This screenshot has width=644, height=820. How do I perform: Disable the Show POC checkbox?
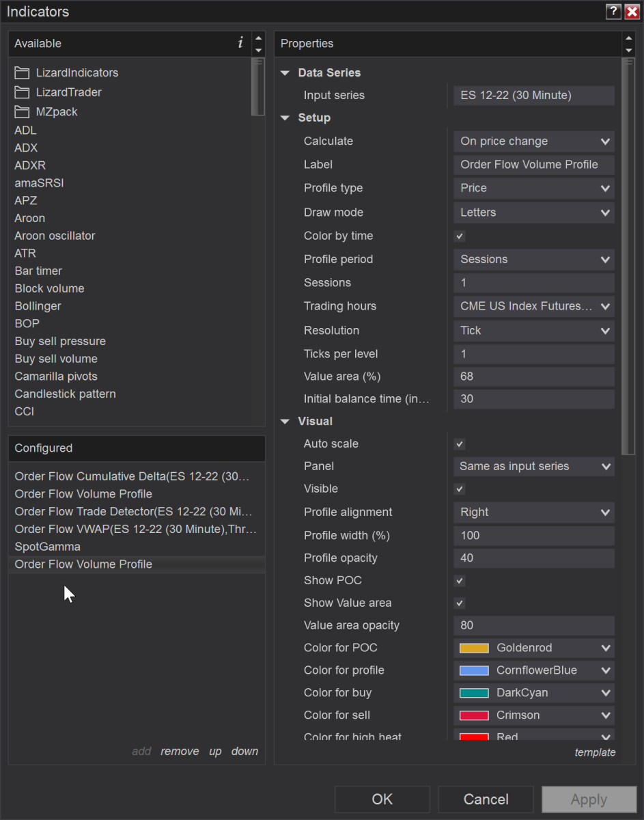[460, 581]
